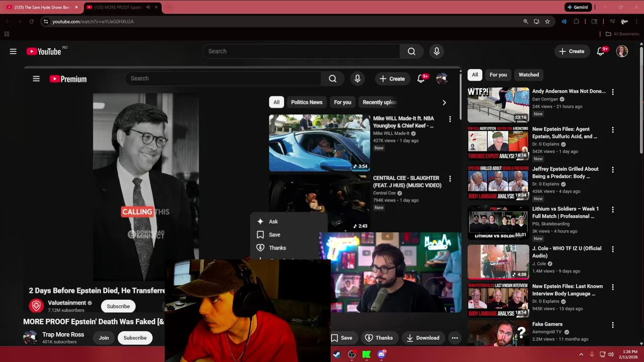644x362 pixels.
Task: Open the volume control in system tray
Action: click(x=611, y=354)
